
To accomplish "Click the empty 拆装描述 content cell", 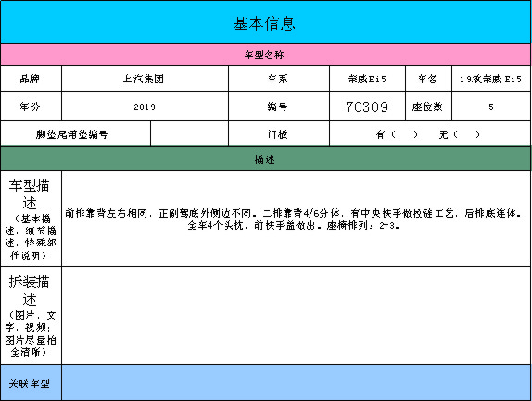I will click(297, 315).
